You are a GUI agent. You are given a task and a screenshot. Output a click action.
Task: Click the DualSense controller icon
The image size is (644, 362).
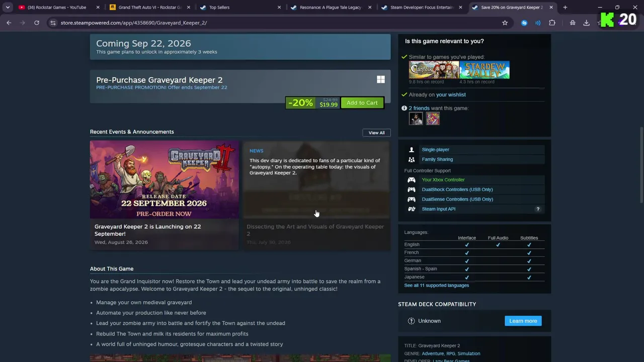click(x=412, y=199)
